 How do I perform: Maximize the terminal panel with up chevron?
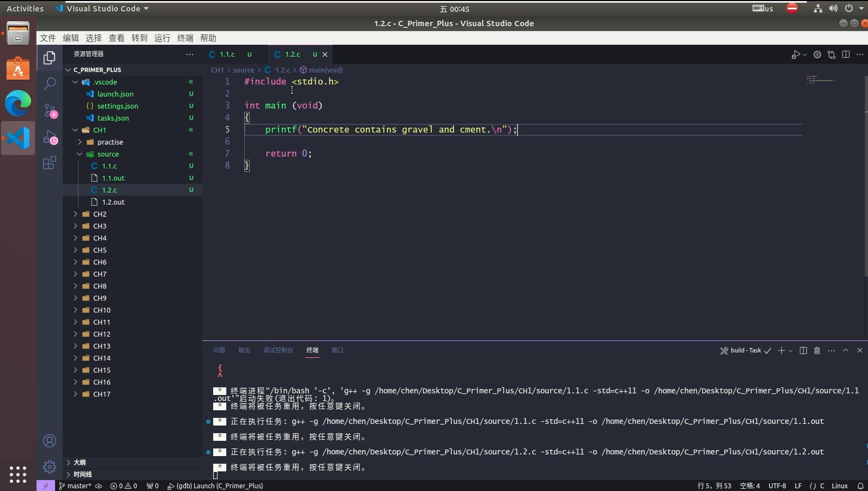846,350
